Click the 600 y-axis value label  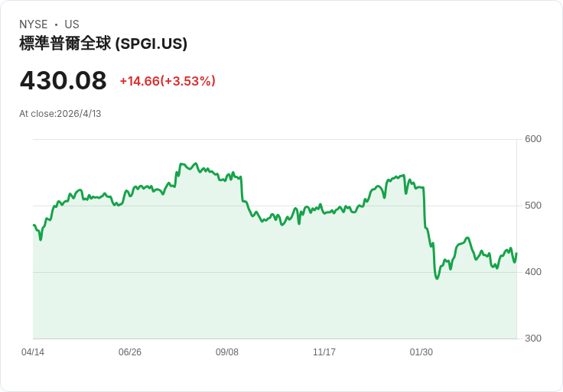pyautogui.click(x=533, y=139)
